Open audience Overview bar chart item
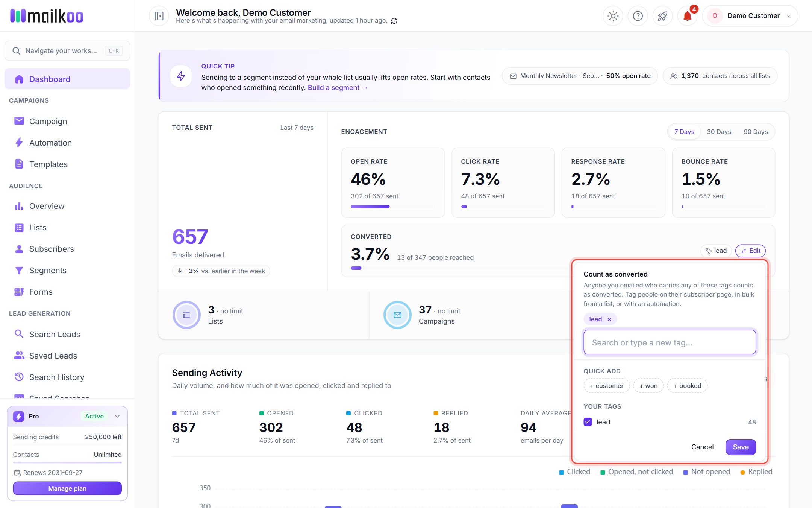Image resolution: width=812 pixels, height=508 pixels. [67, 206]
